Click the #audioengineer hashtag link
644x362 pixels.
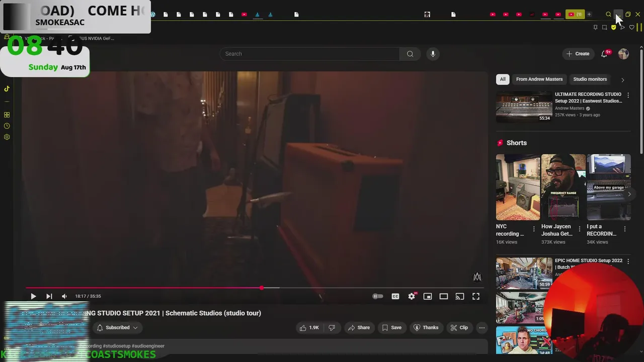pos(148,346)
